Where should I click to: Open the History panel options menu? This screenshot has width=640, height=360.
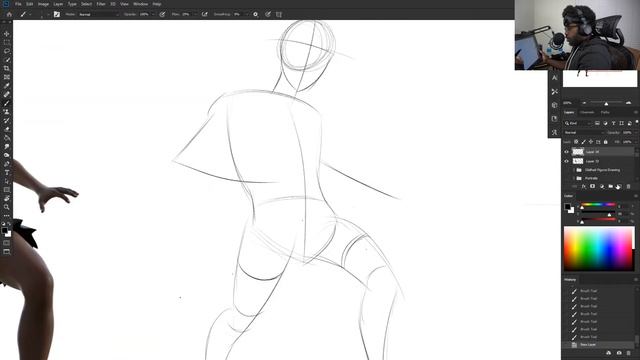tap(636, 280)
